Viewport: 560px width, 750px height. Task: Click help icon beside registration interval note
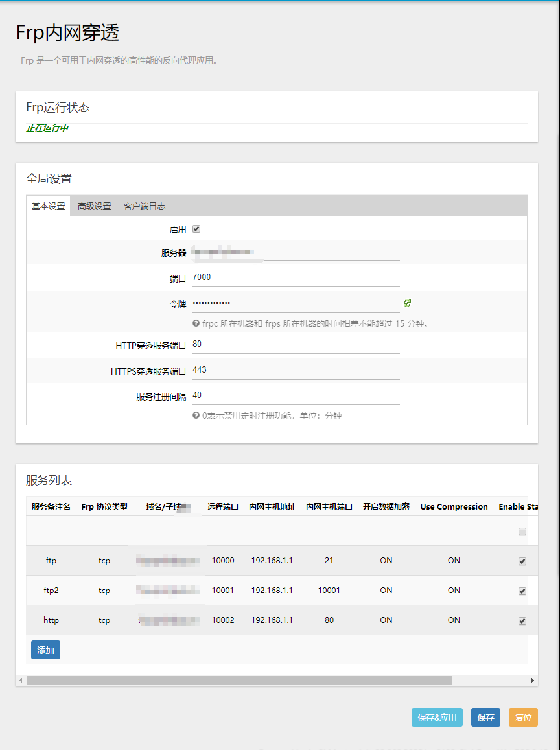coord(196,415)
